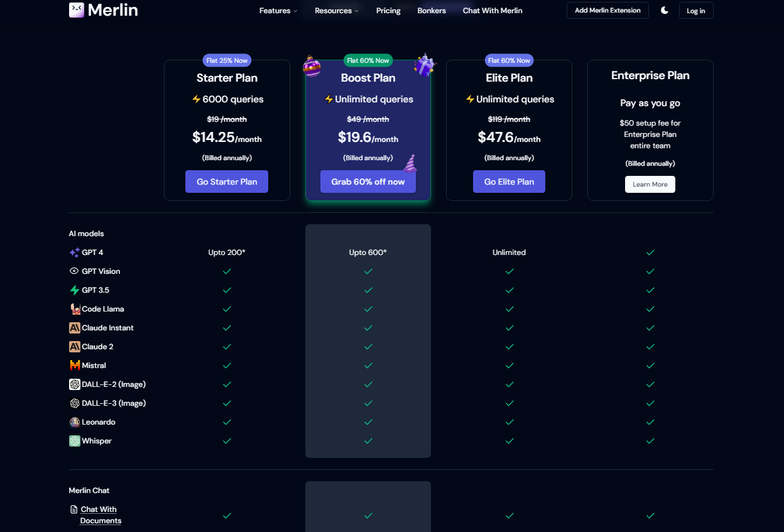Click the Code Llama icon
This screenshot has height=532, width=784.
pyautogui.click(x=75, y=309)
